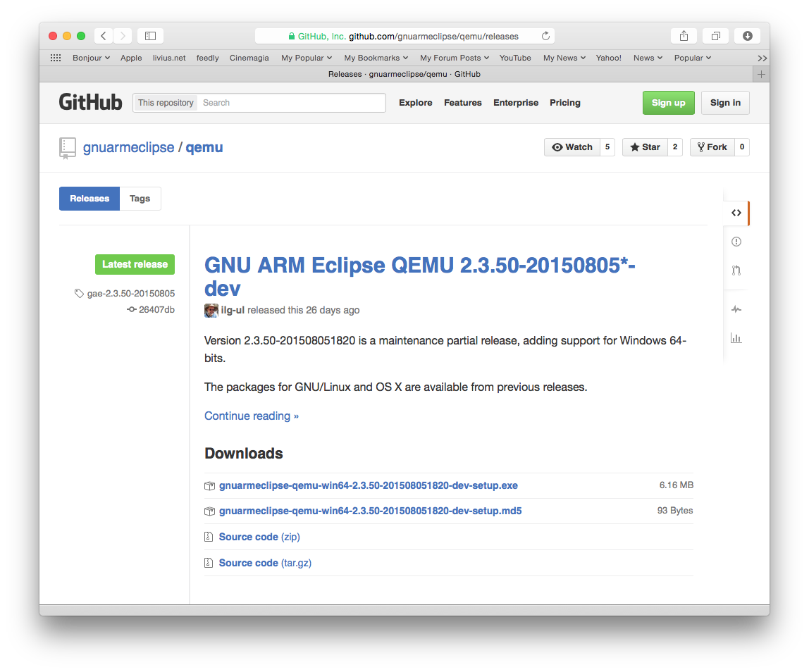The height and width of the screenshot is (672, 809).
Task: Go back using Safari's back arrow
Action: [104, 36]
